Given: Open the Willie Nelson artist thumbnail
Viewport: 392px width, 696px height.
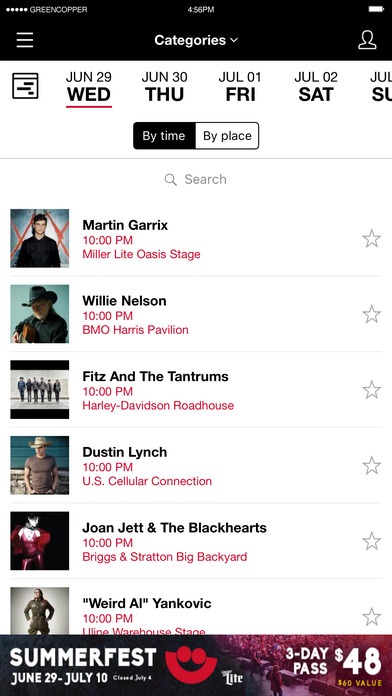Looking at the screenshot, I should point(40,314).
